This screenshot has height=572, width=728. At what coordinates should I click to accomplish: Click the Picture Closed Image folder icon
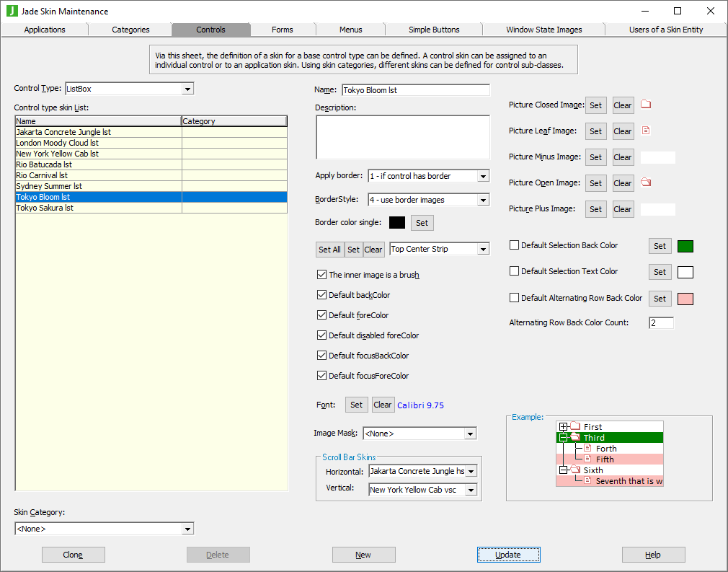tap(646, 105)
